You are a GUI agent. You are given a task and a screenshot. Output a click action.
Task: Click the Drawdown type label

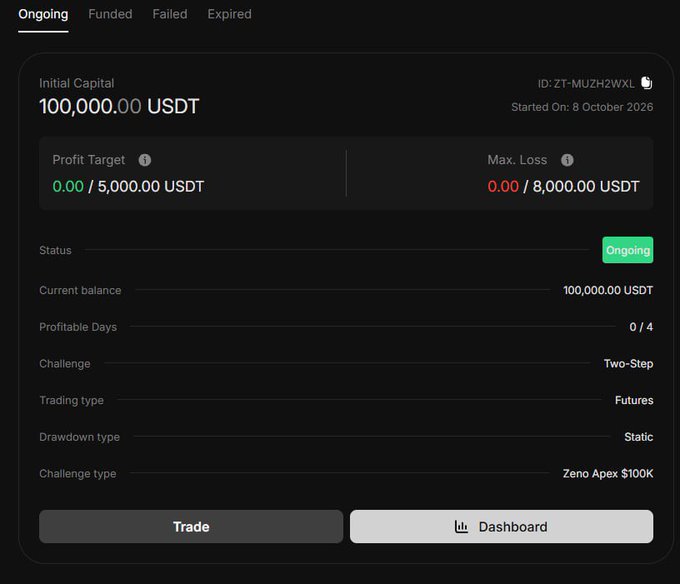(x=79, y=437)
